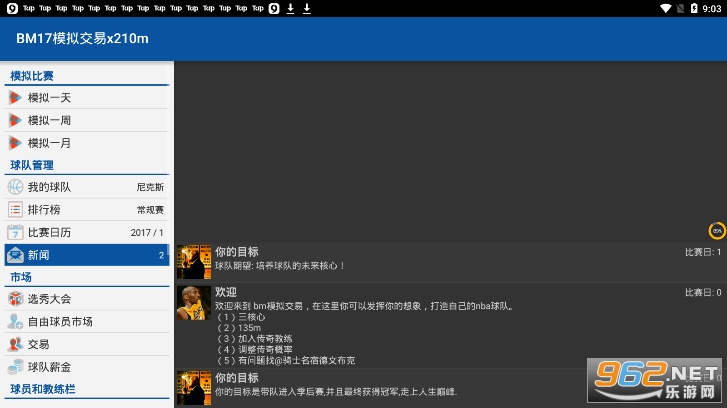Click the dice icon for 选秀大会
Image resolution: width=727 pixels, height=408 pixels.
coord(15,299)
